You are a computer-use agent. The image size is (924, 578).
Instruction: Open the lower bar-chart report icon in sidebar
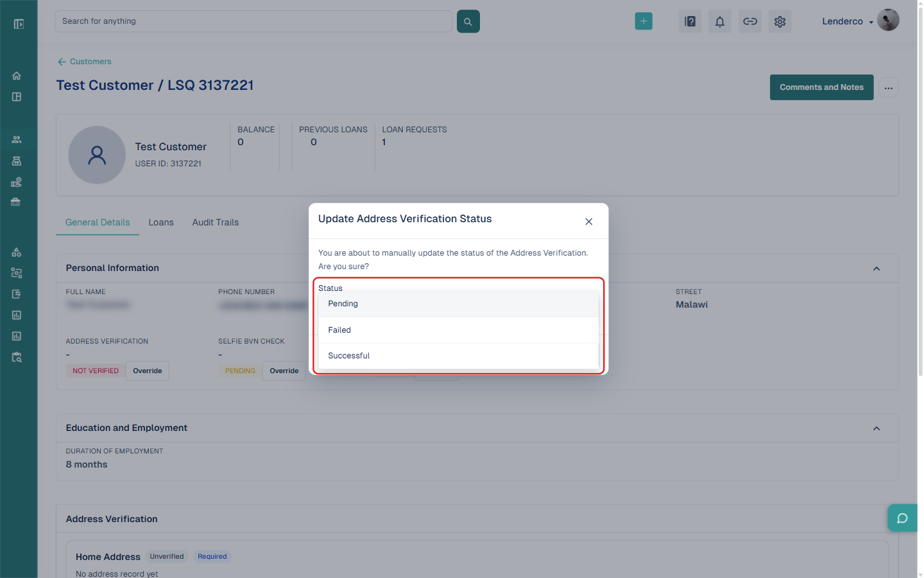point(17,336)
